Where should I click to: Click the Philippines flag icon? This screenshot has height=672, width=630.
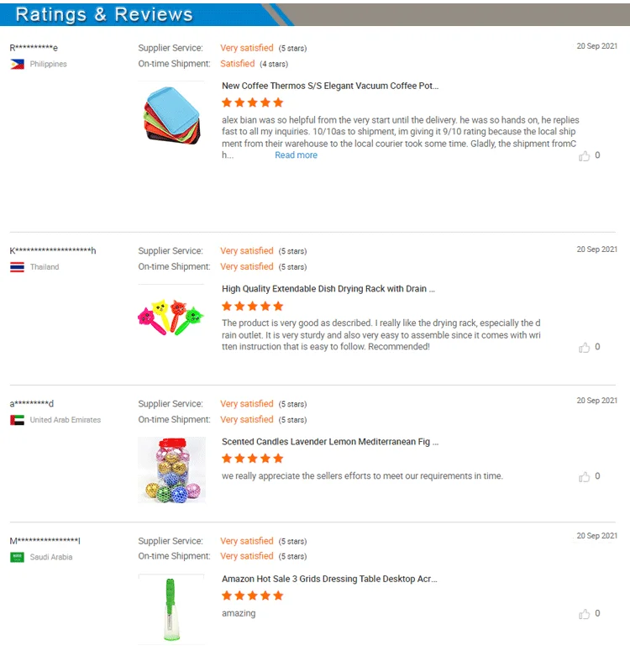point(17,65)
